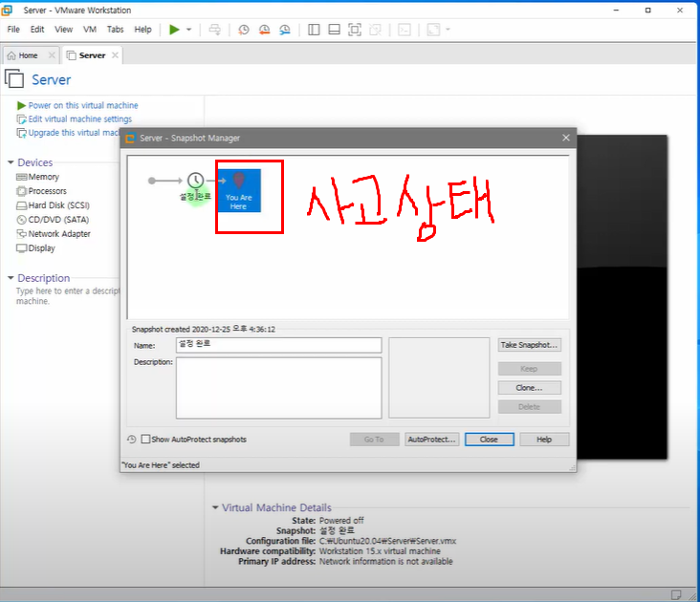Click the snapshot screenshot preview pane
This screenshot has width=700, height=602.
click(439, 377)
